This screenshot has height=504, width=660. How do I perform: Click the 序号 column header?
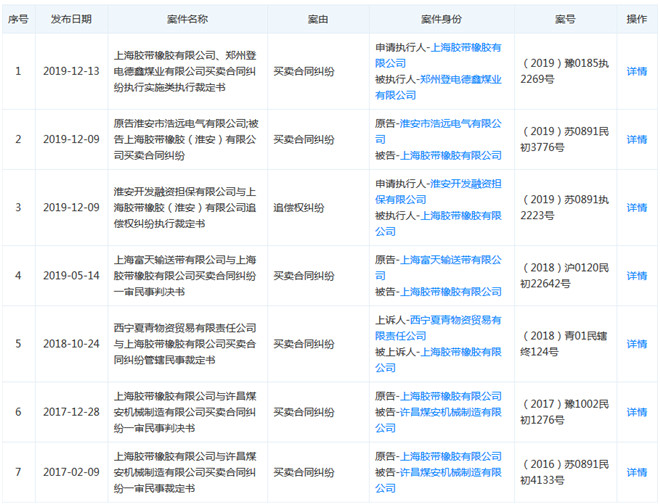(18, 19)
